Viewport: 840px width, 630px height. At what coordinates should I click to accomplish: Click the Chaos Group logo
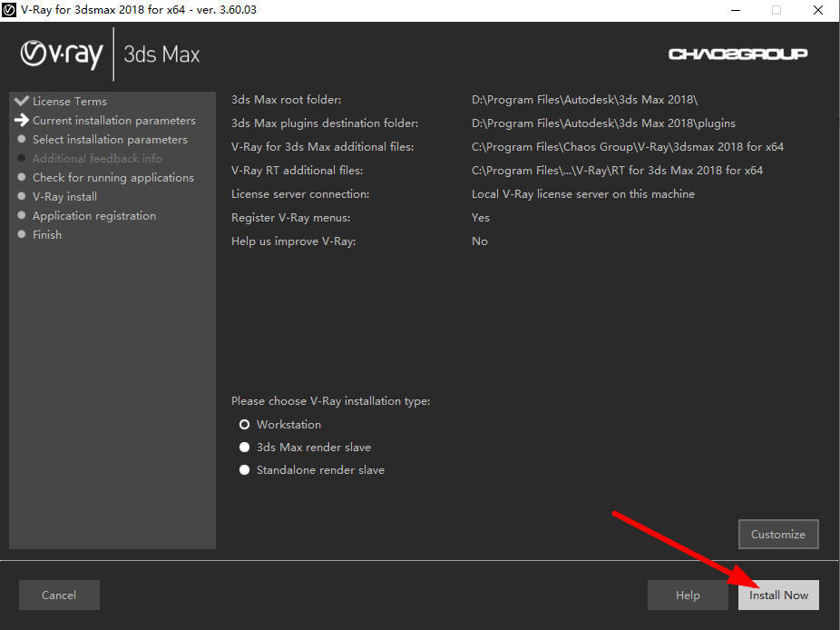[737, 54]
